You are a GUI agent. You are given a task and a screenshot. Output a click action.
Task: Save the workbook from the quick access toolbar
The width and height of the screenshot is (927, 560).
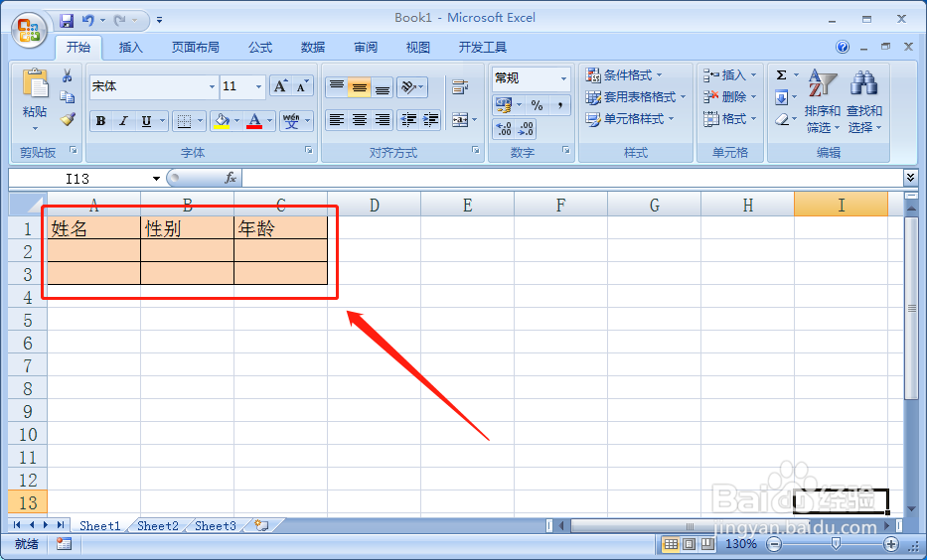pyautogui.click(x=67, y=20)
